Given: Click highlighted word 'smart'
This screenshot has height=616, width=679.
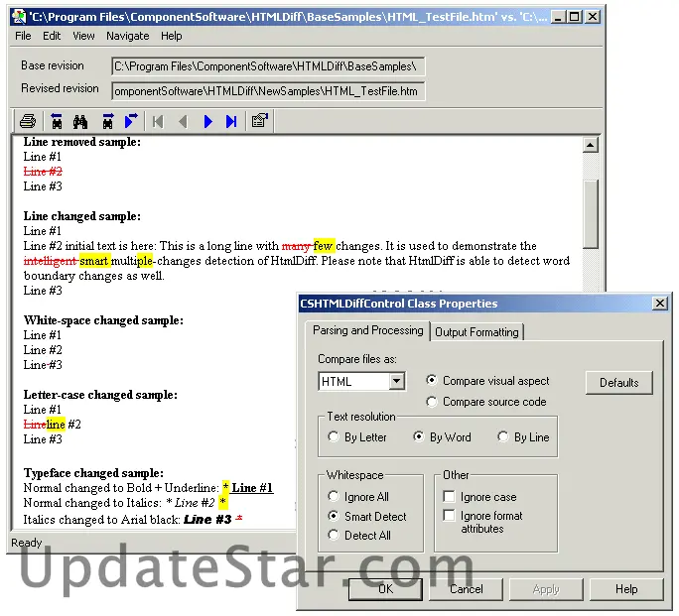Looking at the screenshot, I should coord(94,261).
